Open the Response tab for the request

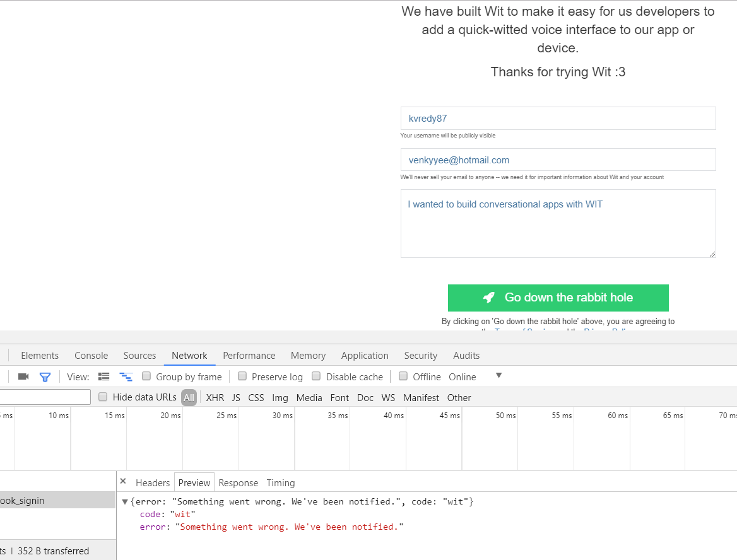[x=238, y=482]
